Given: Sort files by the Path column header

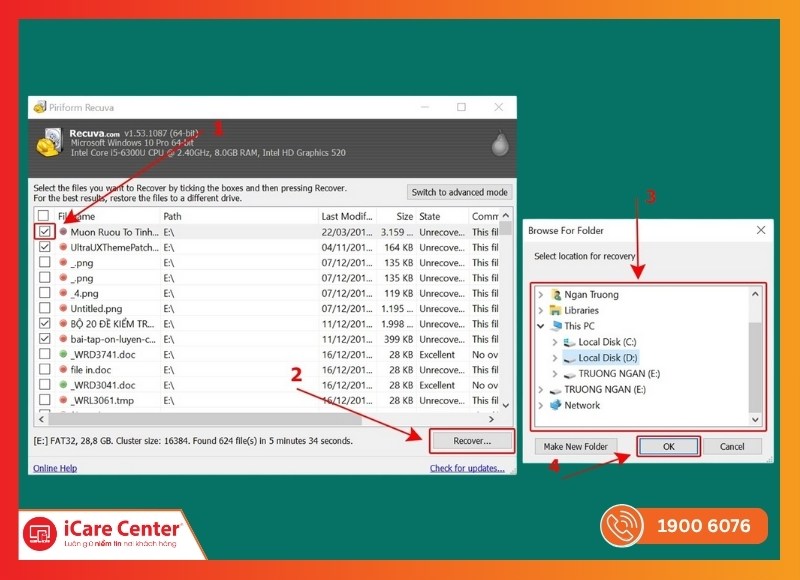Looking at the screenshot, I should click(173, 216).
